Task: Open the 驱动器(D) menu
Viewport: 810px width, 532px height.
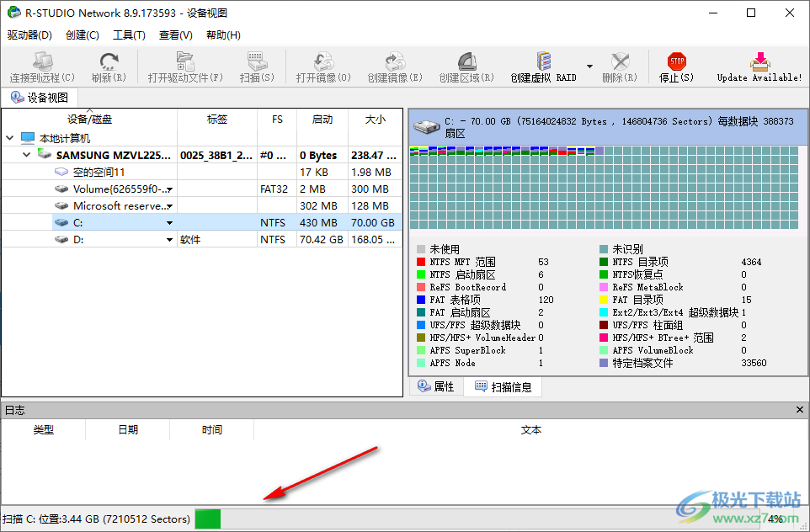Action: (29, 35)
